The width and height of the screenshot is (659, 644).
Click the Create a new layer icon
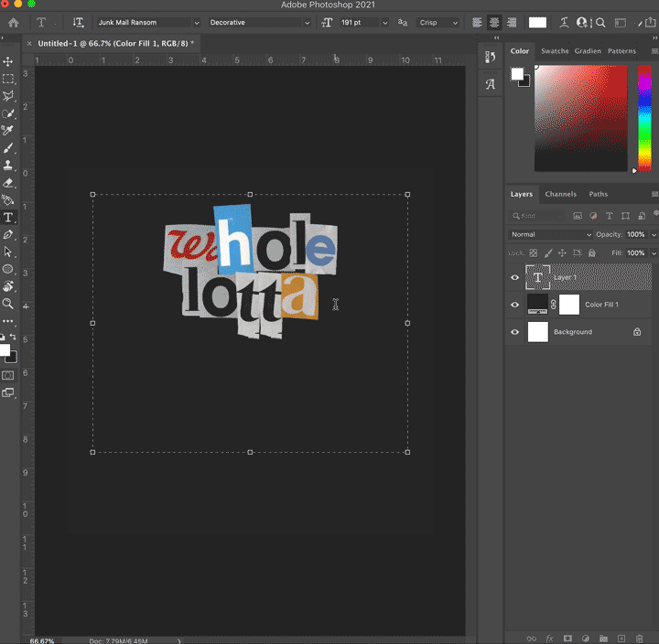pyautogui.click(x=621, y=639)
